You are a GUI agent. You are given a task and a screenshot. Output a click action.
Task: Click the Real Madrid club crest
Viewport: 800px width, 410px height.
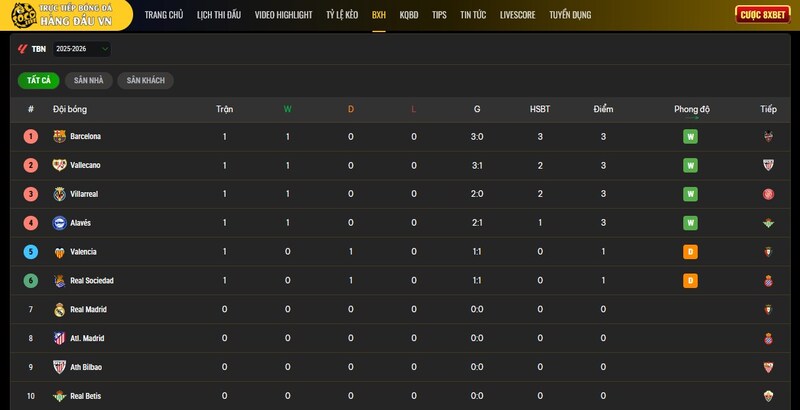[60, 310]
